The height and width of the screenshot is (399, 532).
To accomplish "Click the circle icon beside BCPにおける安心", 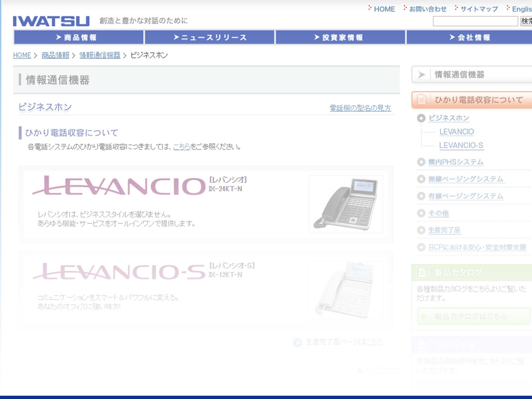I will [421, 247].
